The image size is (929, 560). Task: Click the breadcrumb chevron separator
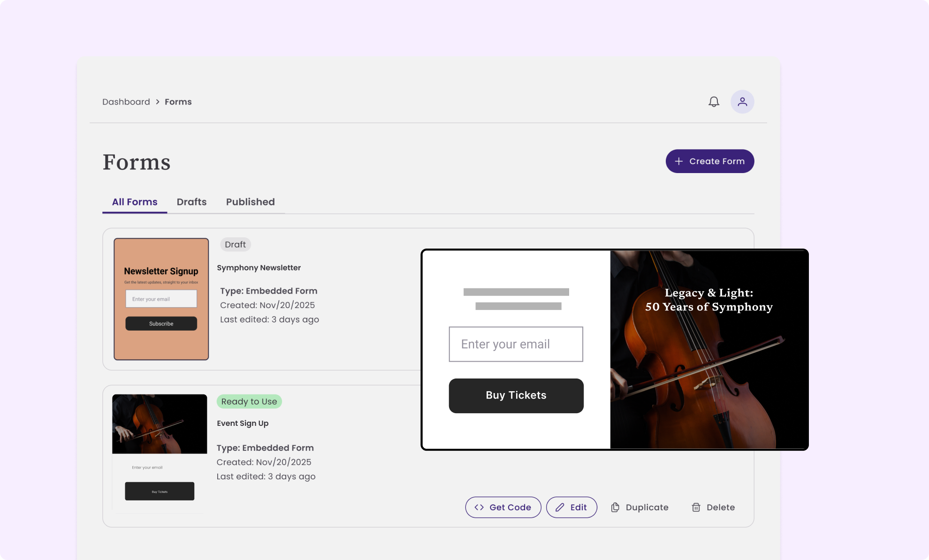[158, 102]
